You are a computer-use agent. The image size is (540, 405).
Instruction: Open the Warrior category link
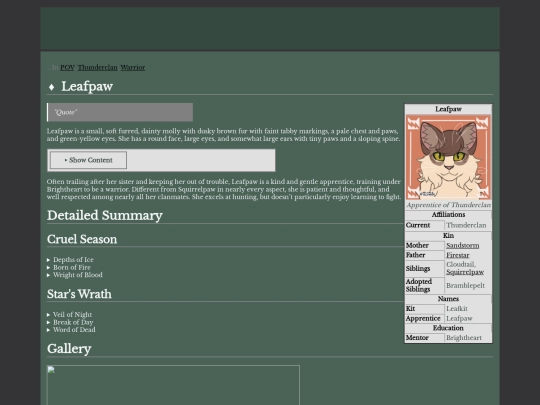pyautogui.click(x=133, y=68)
